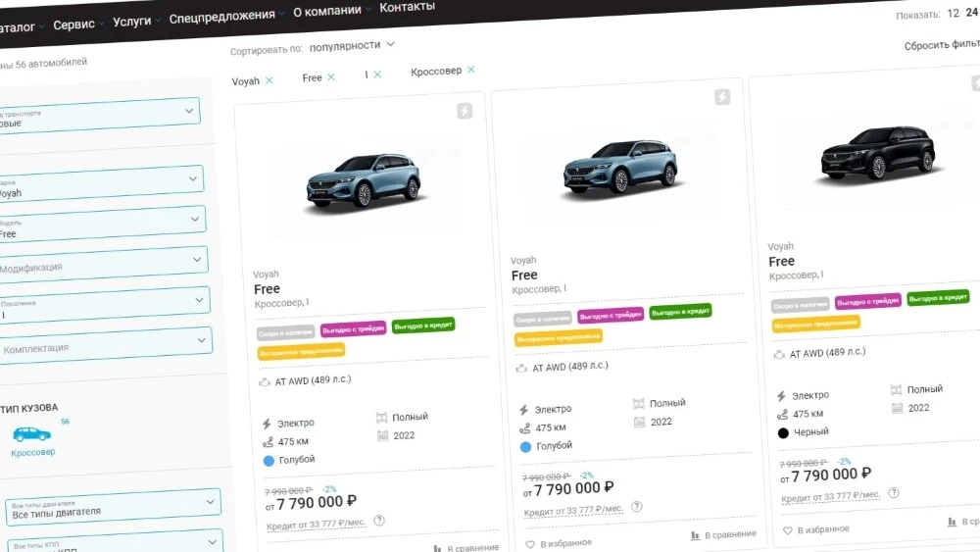Add the second car to favorites with the heart icon
Viewport: 980px width, 552px height.
pos(530,544)
